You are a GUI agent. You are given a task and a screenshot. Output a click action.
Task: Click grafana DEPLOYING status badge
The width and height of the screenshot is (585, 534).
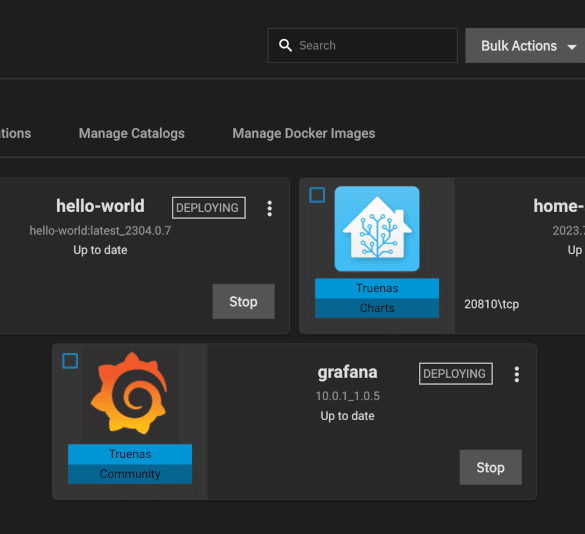[456, 374]
